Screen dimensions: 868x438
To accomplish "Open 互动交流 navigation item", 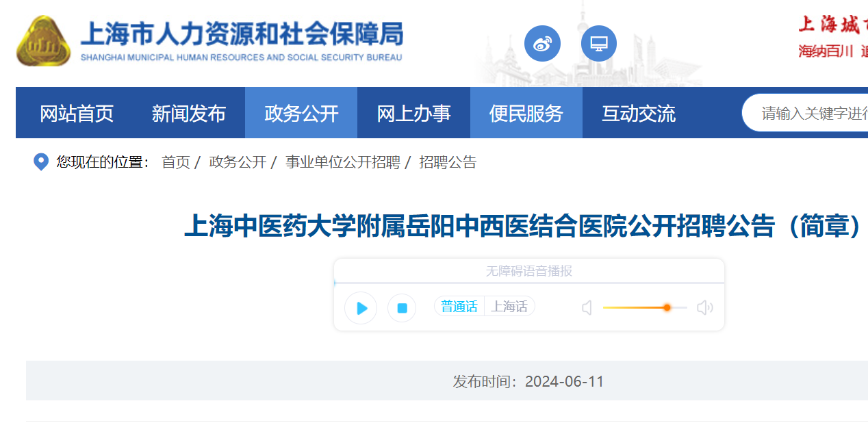I will [639, 113].
